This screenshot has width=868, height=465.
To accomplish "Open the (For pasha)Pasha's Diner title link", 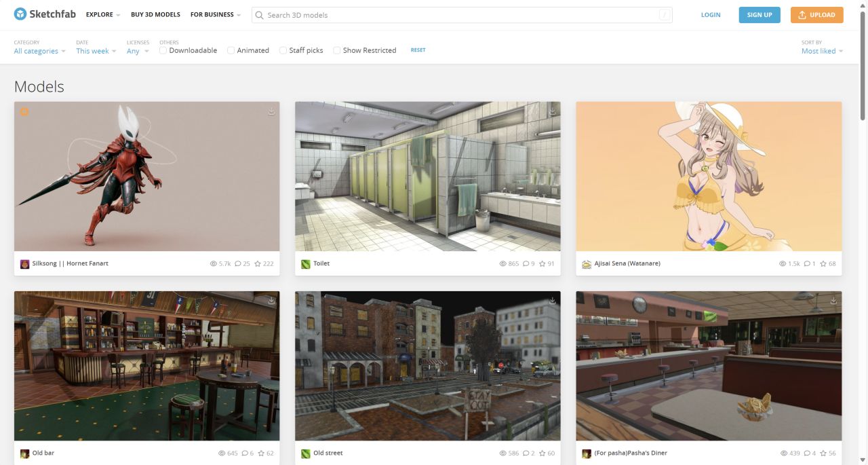I will tap(631, 453).
